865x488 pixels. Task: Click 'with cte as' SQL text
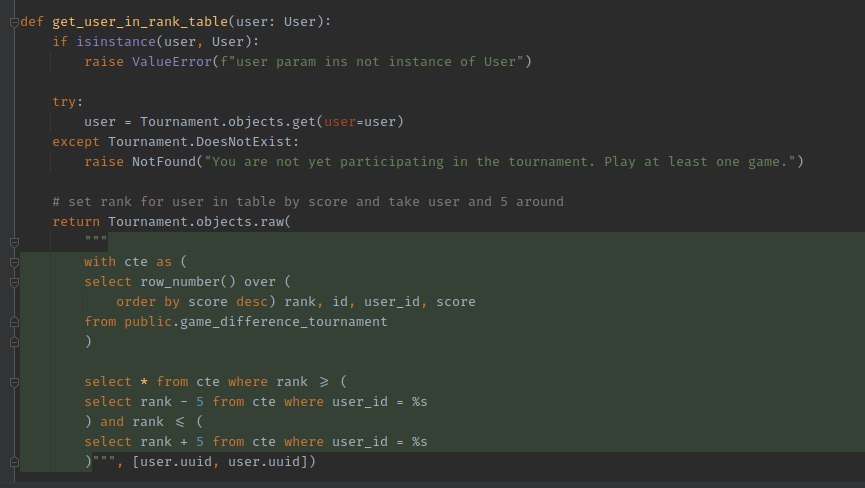128,262
